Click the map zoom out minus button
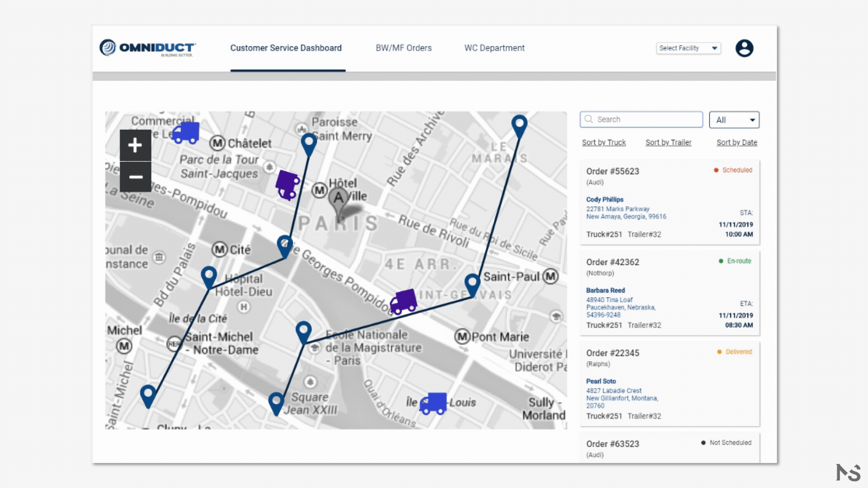Image resolution: width=868 pixels, height=488 pixels. [x=135, y=177]
